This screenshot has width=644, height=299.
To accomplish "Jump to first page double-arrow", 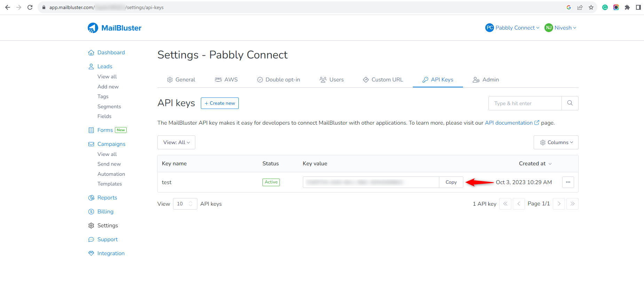I will click(505, 204).
